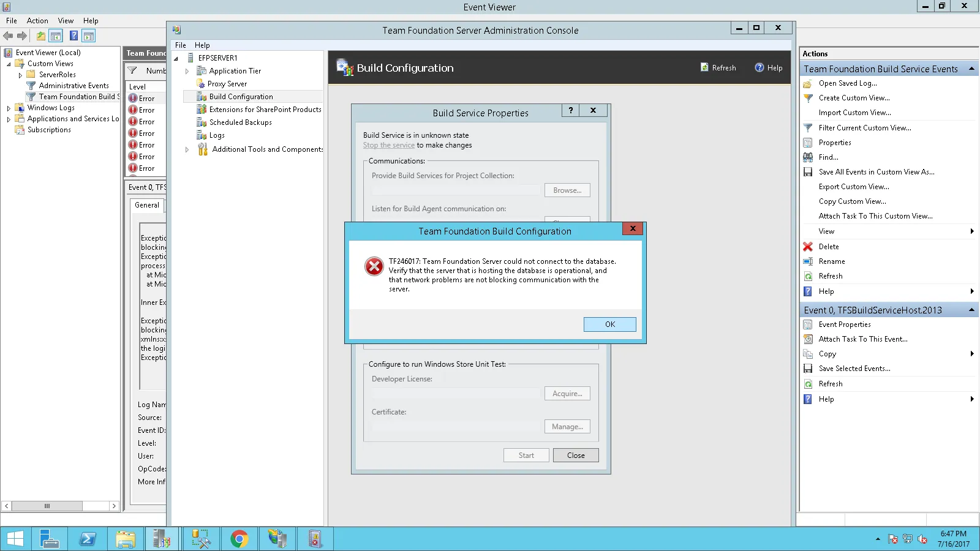
Task: Select Proxy Server tree node
Action: click(227, 84)
